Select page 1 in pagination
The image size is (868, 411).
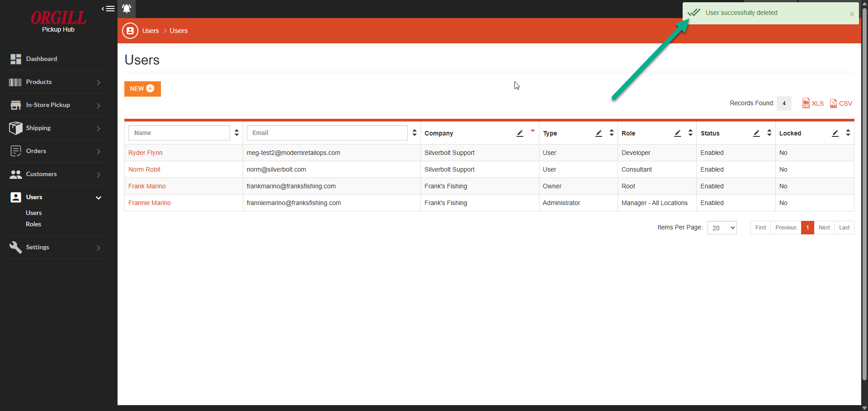[x=807, y=228]
